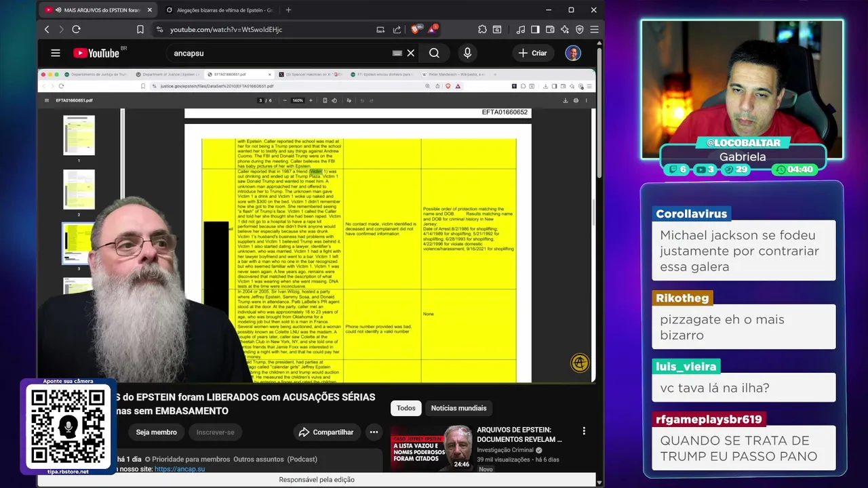Select PDF page 2 thumbnail

pyautogui.click(x=79, y=189)
